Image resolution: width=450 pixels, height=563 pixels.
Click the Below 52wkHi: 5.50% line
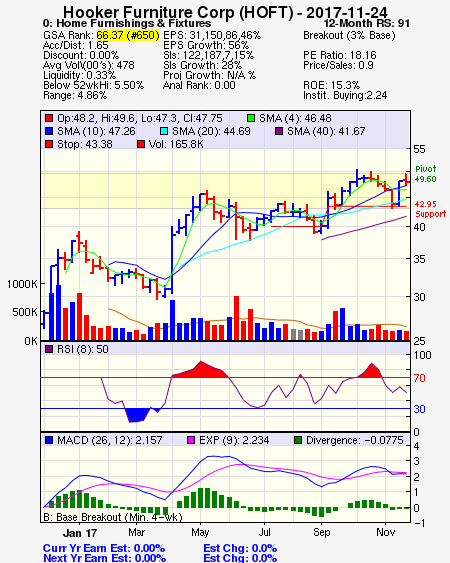click(x=93, y=85)
